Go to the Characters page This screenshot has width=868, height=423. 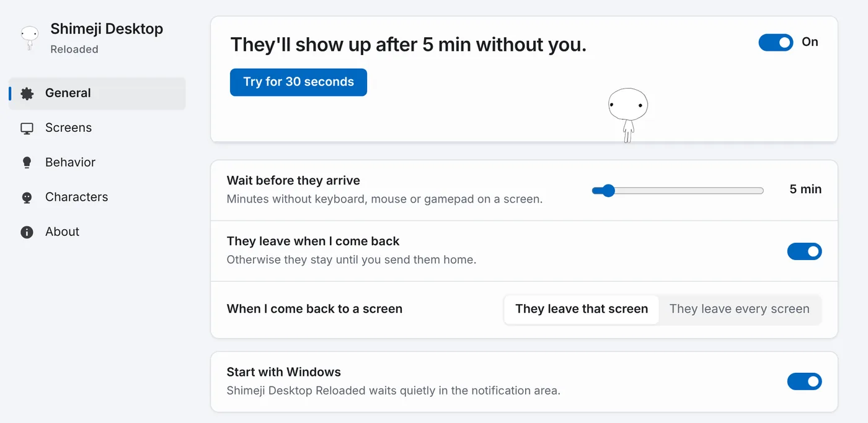(97, 198)
